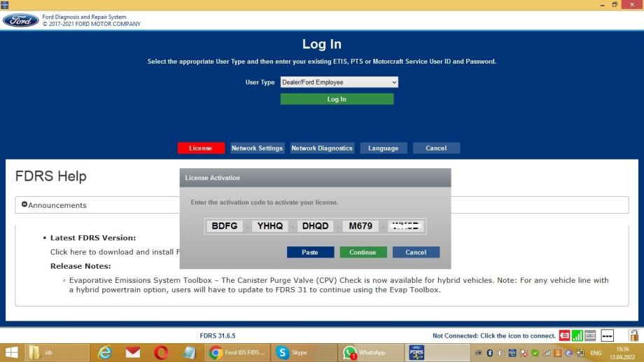This screenshot has height=362, width=644.
Task: Click app icon in title bar corner
Action: coord(4,4)
